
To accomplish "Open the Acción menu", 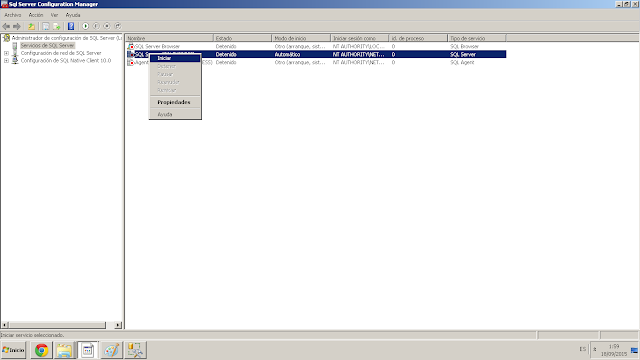I will [x=36, y=15].
